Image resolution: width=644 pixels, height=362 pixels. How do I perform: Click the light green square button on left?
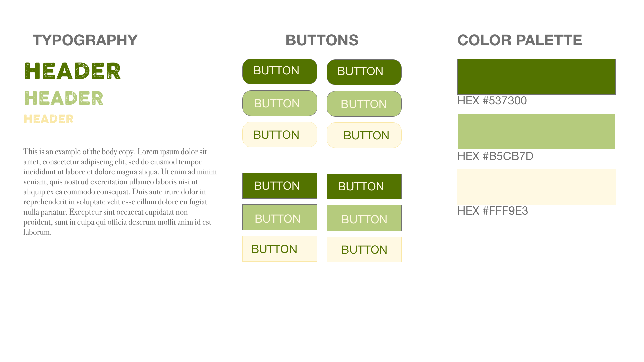coord(280,217)
